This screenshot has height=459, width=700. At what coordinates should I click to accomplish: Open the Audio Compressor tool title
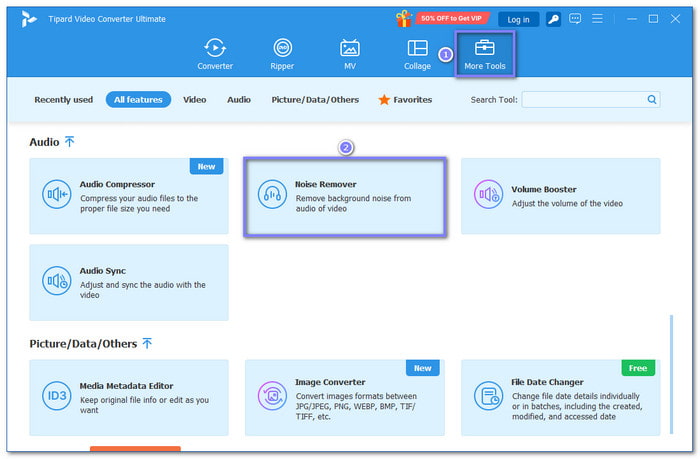[117, 184]
